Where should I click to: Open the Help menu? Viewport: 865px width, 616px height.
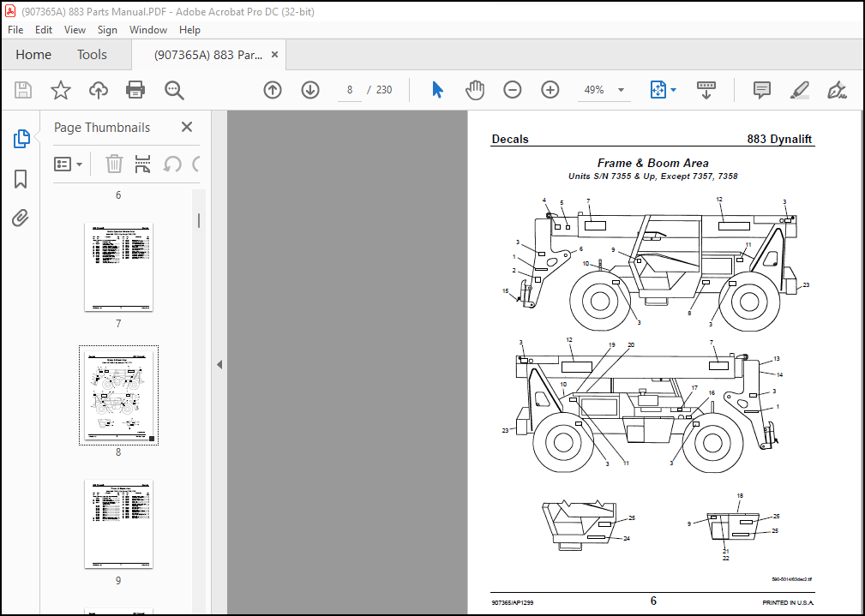pyautogui.click(x=189, y=30)
